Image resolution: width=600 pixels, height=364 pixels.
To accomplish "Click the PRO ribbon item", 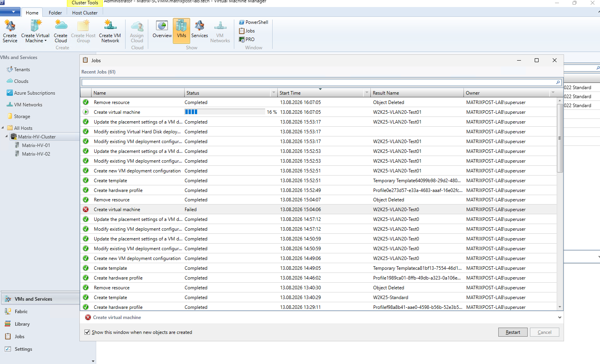I will pyautogui.click(x=247, y=39).
